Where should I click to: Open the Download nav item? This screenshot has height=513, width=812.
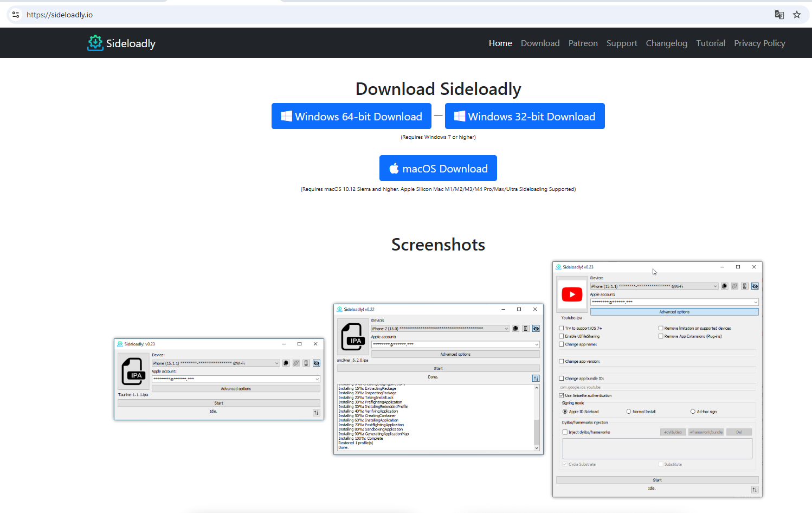point(540,43)
